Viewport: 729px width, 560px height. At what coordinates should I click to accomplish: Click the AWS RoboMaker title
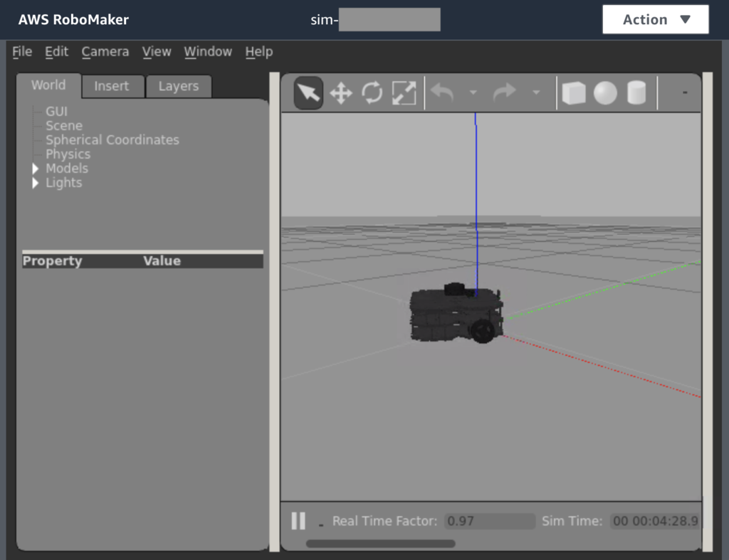tap(73, 19)
